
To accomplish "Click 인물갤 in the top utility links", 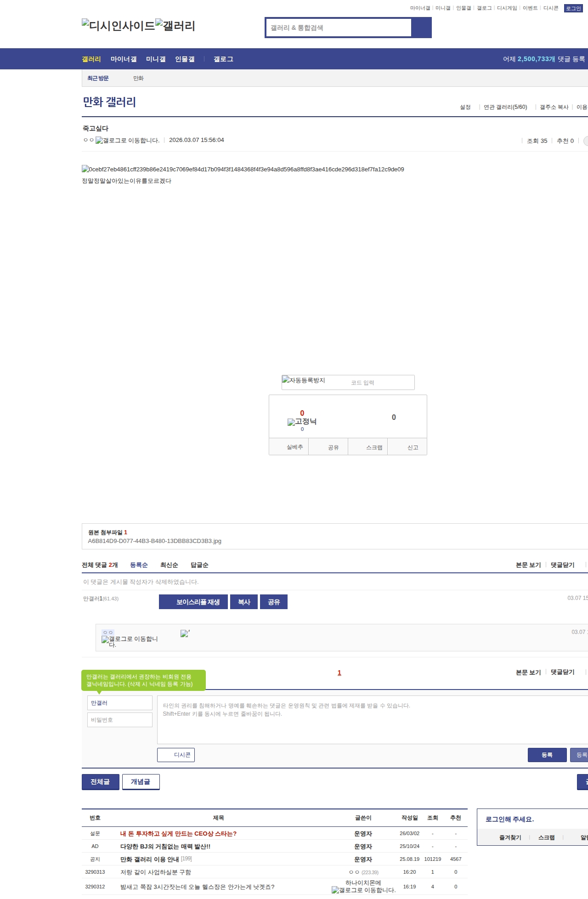I will click(x=464, y=8).
